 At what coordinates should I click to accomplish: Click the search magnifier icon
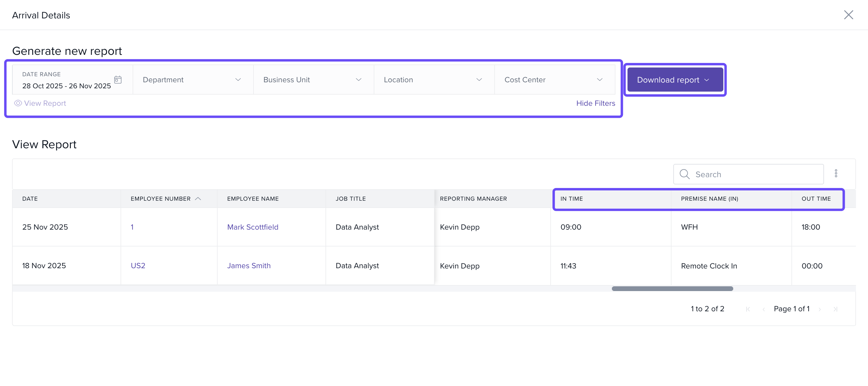click(684, 174)
